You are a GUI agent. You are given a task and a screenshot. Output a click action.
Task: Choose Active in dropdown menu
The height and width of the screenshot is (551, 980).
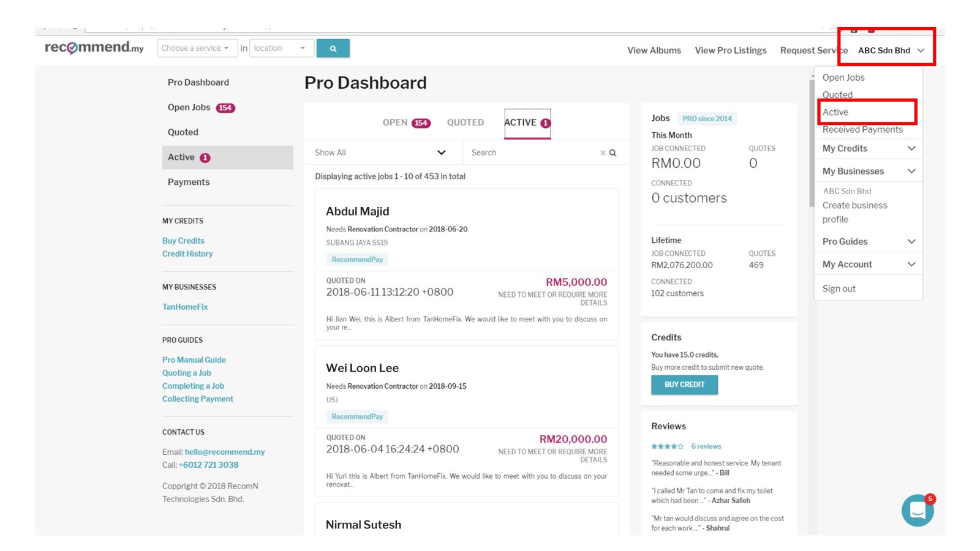(x=835, y=113)
